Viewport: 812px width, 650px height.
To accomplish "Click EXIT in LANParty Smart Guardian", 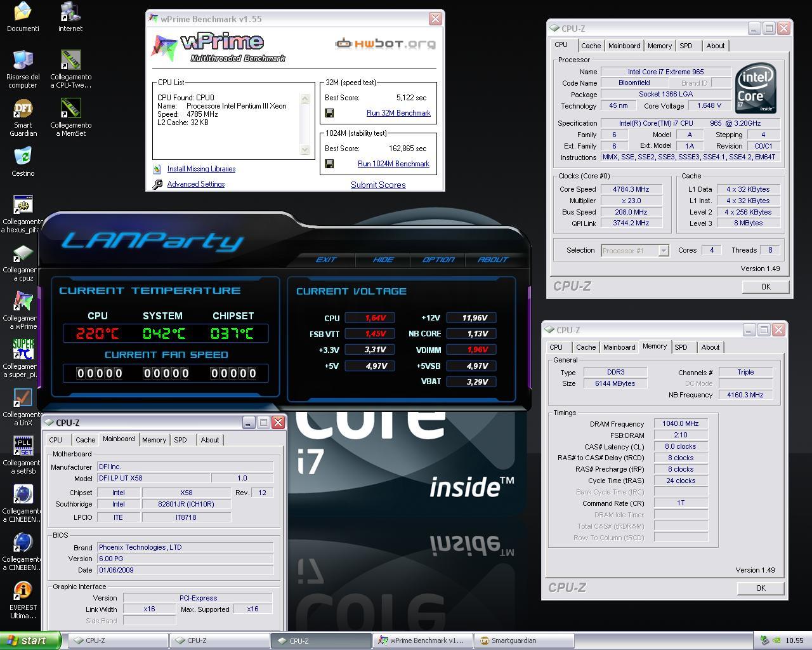I will click(326, 260).
